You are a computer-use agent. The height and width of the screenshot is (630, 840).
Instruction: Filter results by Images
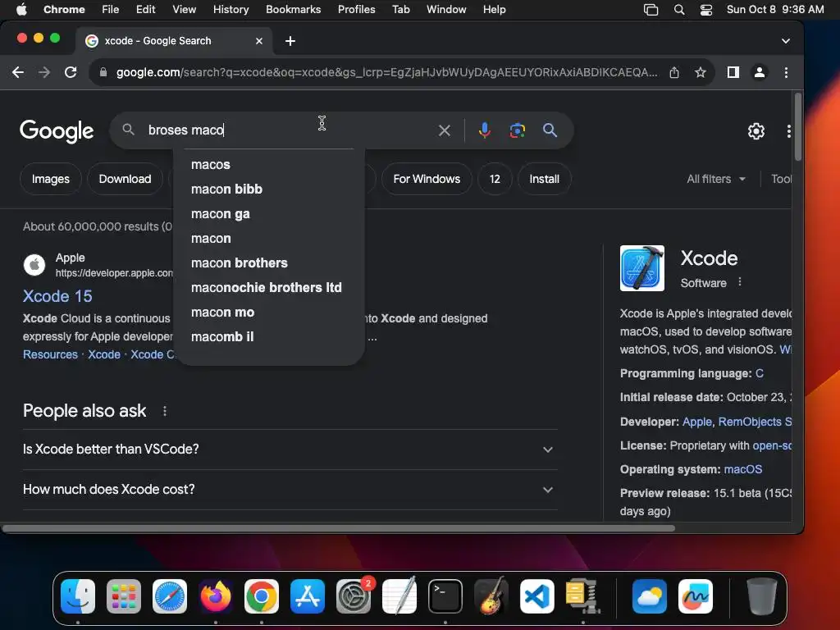pyautogui.click(x=50, y=179)
